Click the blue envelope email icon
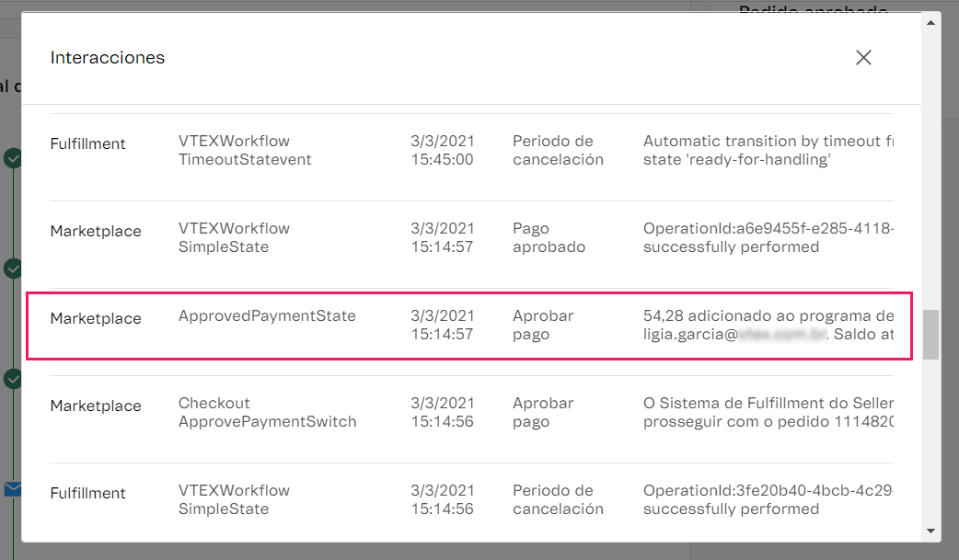This screenshot has height=560, width=959. (13, 489)
